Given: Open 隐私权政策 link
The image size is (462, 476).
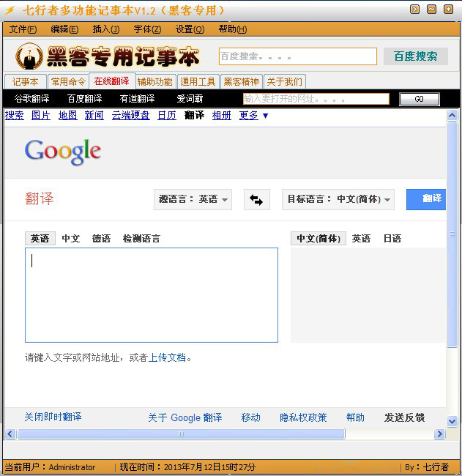Looking at the screenshot, I should [303, 417].
